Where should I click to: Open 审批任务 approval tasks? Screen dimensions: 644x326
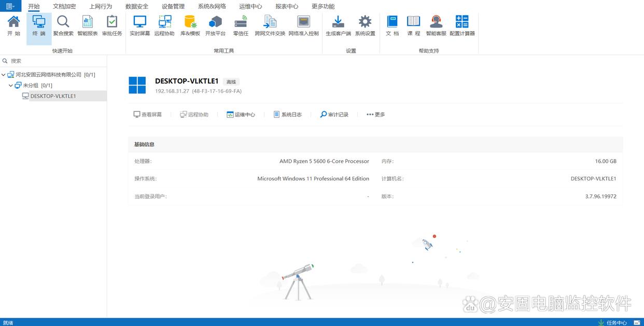pos(112,25)
